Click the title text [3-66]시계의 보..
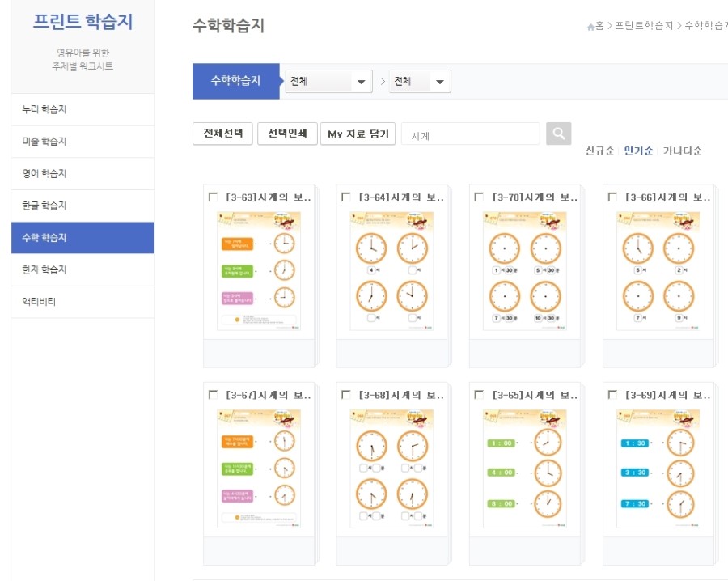The height and width of the screenshot is (581, 728). coord(668,197)
